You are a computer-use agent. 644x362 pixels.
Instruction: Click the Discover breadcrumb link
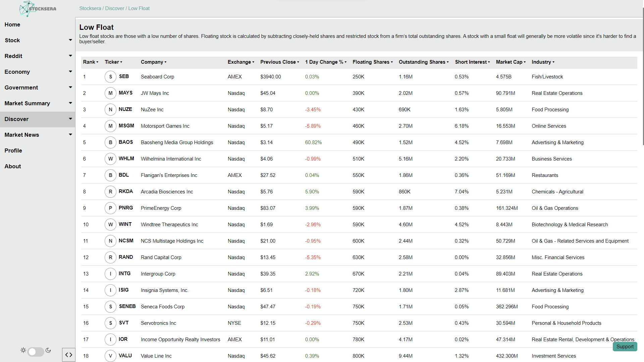[x=115, y=8]
